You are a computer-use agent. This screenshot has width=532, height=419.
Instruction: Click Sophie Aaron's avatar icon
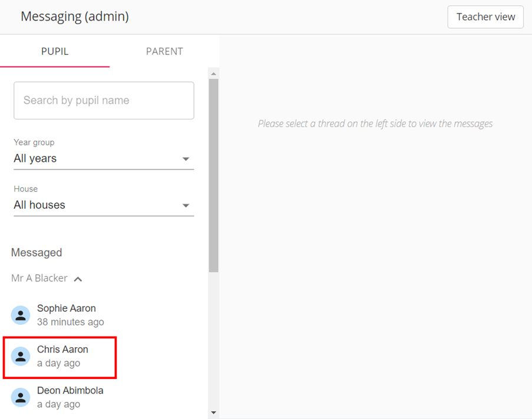(21, 315)
